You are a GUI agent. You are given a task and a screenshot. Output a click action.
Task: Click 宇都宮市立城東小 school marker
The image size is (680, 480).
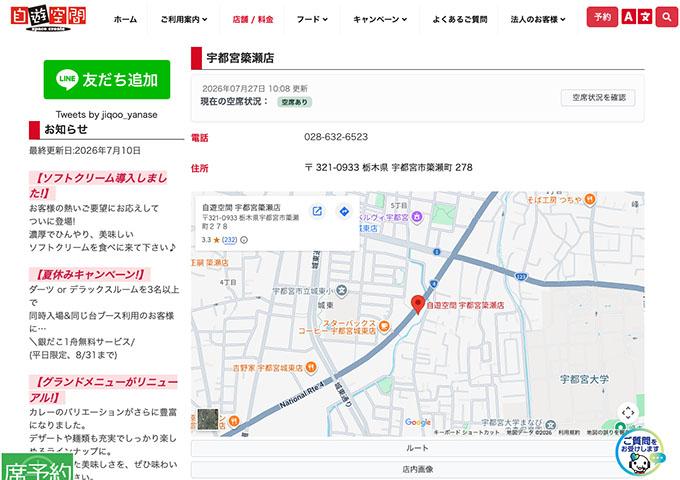click(x=342, y=290)
